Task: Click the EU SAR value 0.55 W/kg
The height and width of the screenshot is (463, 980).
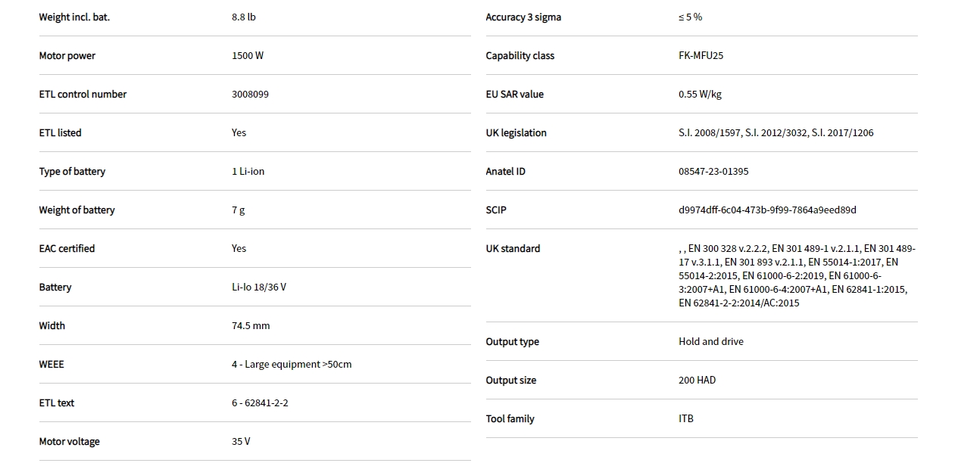Action: tap(700, 95)
